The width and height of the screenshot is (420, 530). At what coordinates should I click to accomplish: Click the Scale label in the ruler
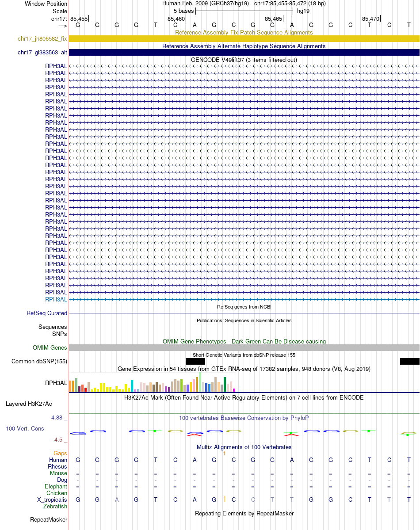60,11
